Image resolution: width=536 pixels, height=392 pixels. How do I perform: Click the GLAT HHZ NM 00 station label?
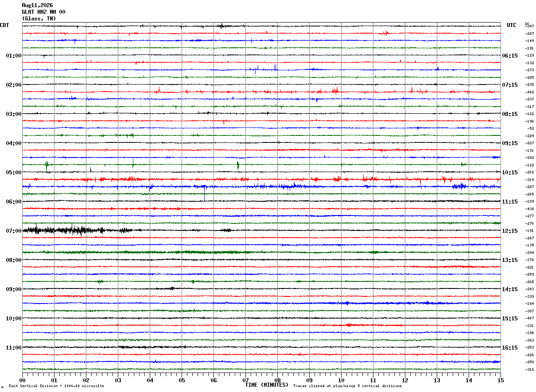click(x=43, y=12)
